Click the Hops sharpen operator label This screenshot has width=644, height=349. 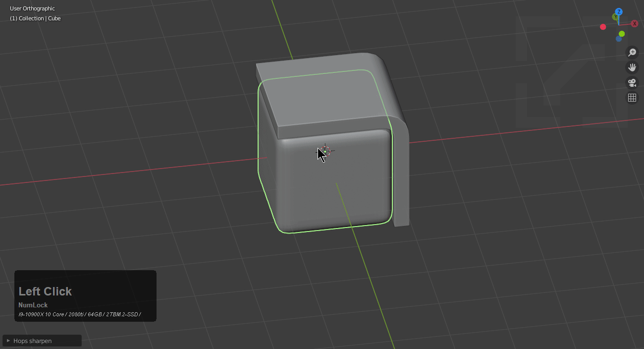point(33,341)
